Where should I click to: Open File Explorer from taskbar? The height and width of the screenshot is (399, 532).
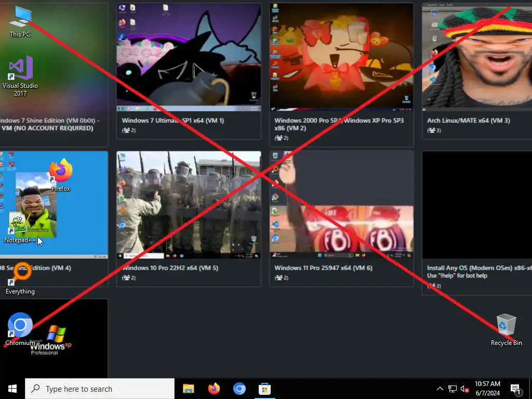coord(188,389)
